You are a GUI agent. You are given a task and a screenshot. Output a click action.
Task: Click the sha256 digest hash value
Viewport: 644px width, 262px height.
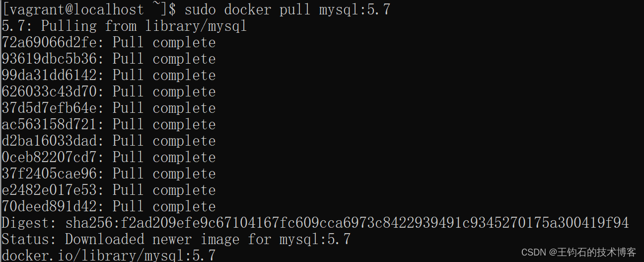coord(347,223)
